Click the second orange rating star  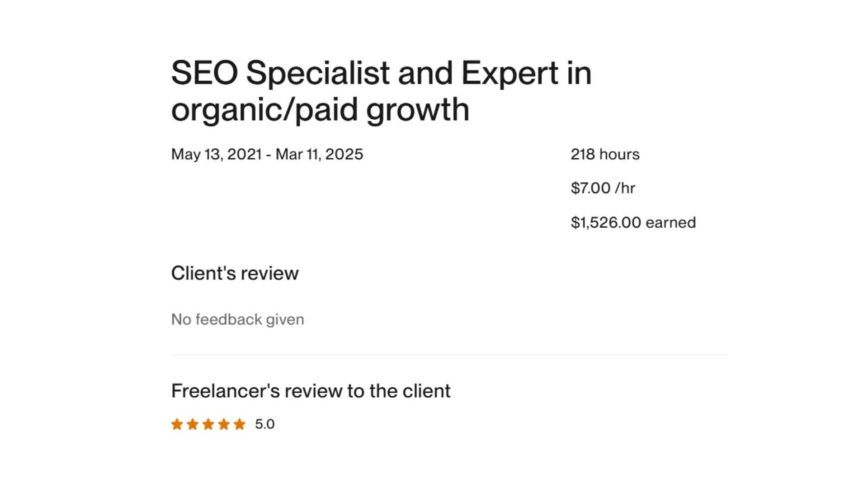(193, 424)
